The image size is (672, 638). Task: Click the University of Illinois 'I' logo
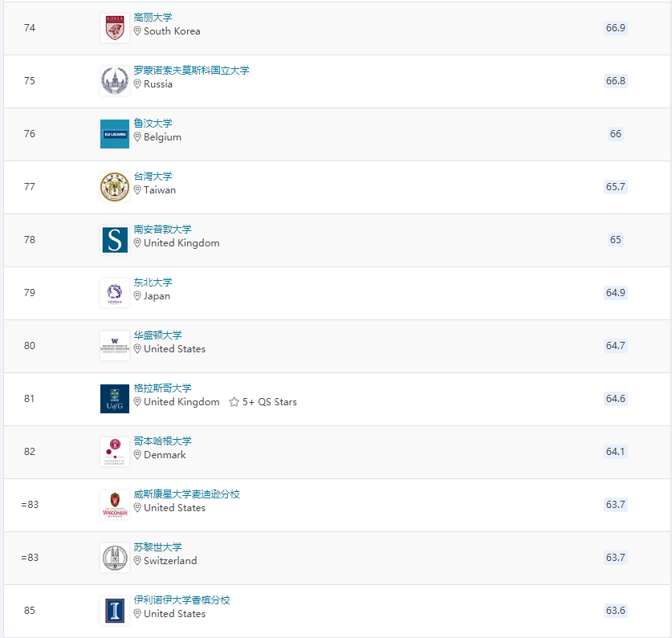[114, 611]
